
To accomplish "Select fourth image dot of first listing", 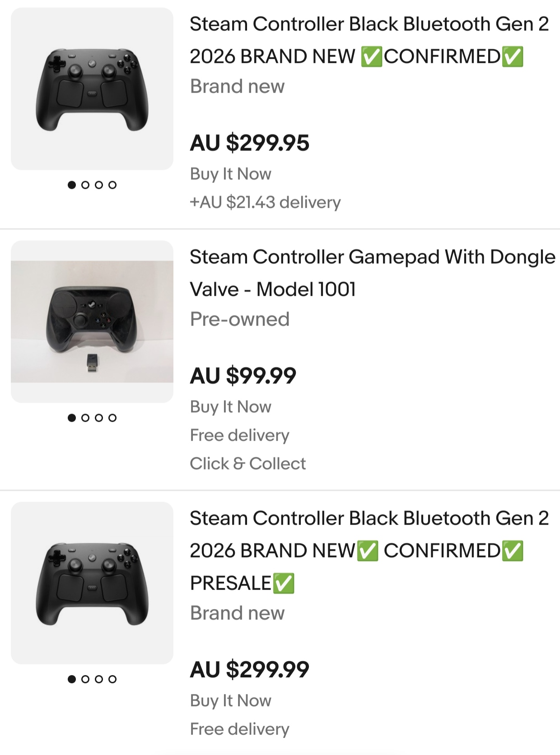I will coord(112,185).
